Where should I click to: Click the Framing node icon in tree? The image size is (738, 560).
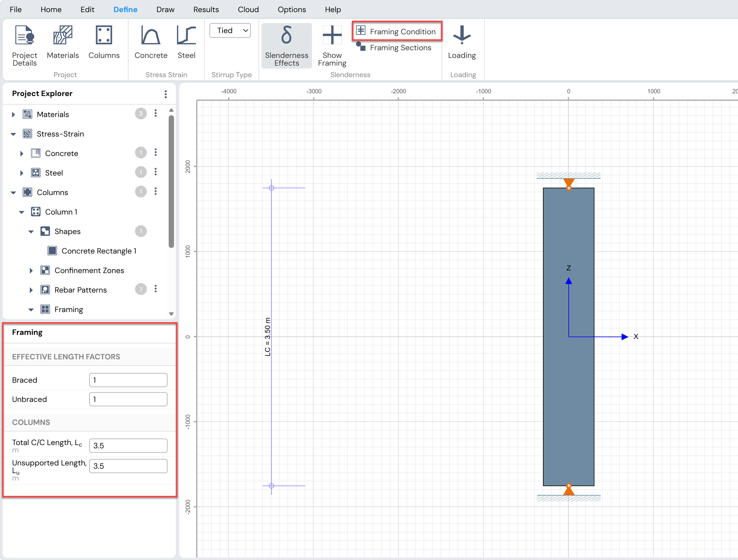45,309
